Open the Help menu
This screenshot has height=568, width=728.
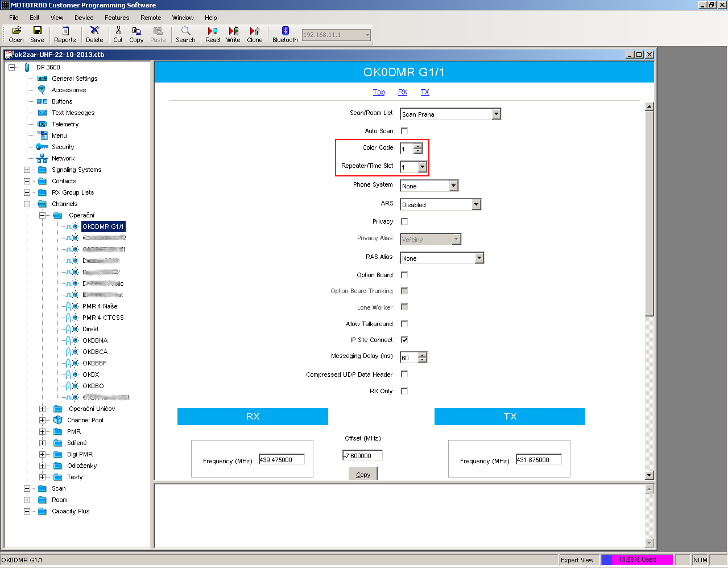click(x=211, y=18)
